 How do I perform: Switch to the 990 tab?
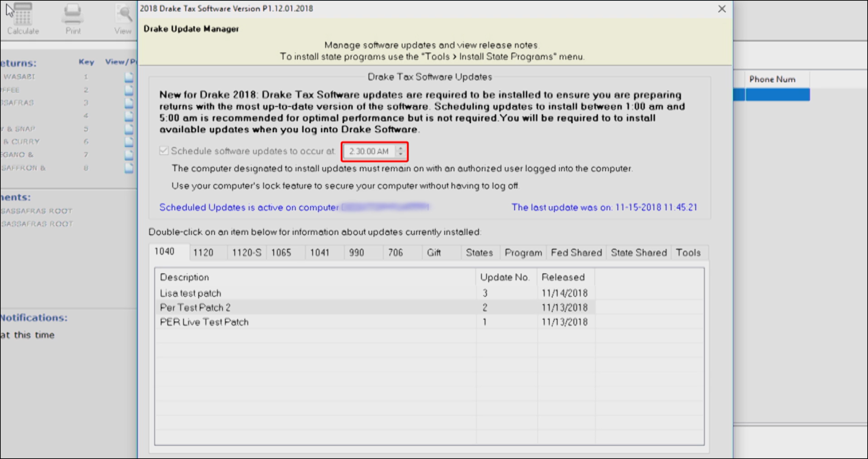pos(363,253)
